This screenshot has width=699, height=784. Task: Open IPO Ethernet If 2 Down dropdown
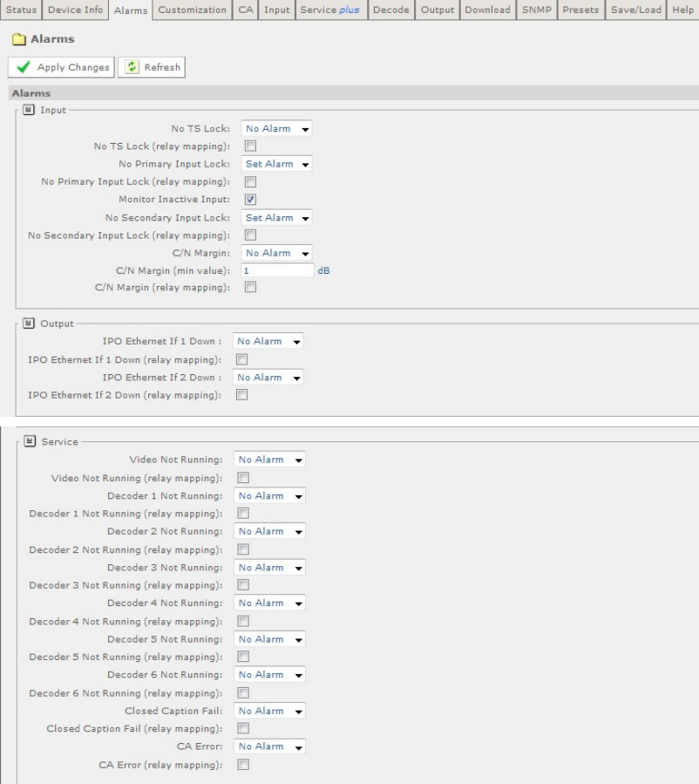pos(268,378)
